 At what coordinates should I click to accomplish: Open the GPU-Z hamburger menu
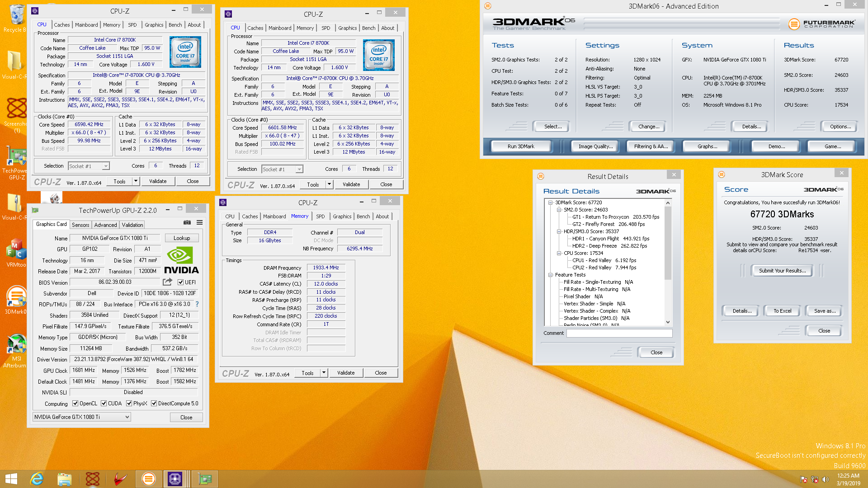(x=199, y=222)
